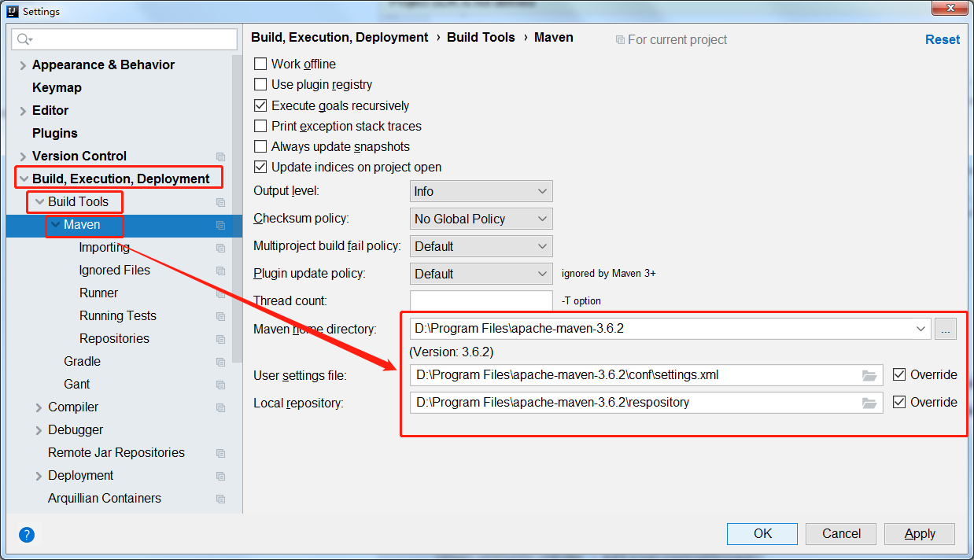The width and height of the screenshot is (974, 560).
Task: Click the project-level icon beside Gant
Action: click(220, 385)
